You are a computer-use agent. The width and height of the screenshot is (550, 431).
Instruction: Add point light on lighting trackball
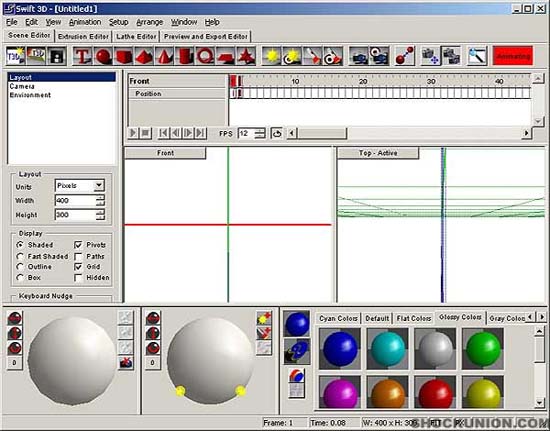264,318
